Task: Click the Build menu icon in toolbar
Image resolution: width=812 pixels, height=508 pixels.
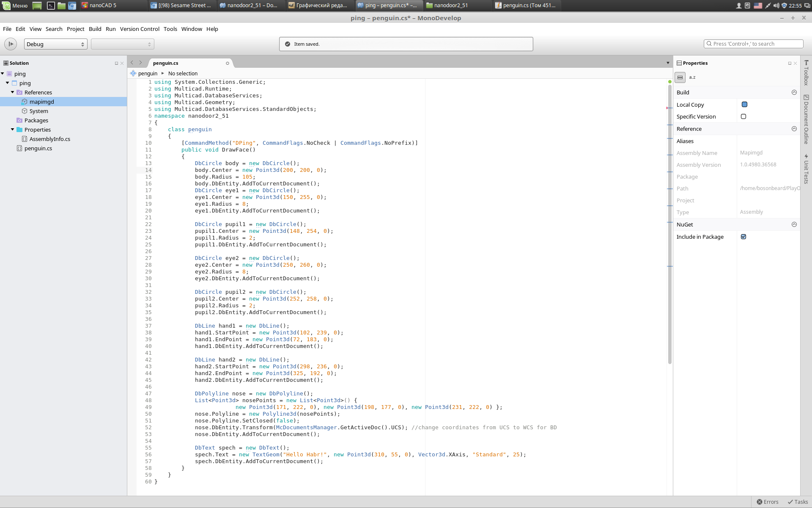Action: pos(95,28)
